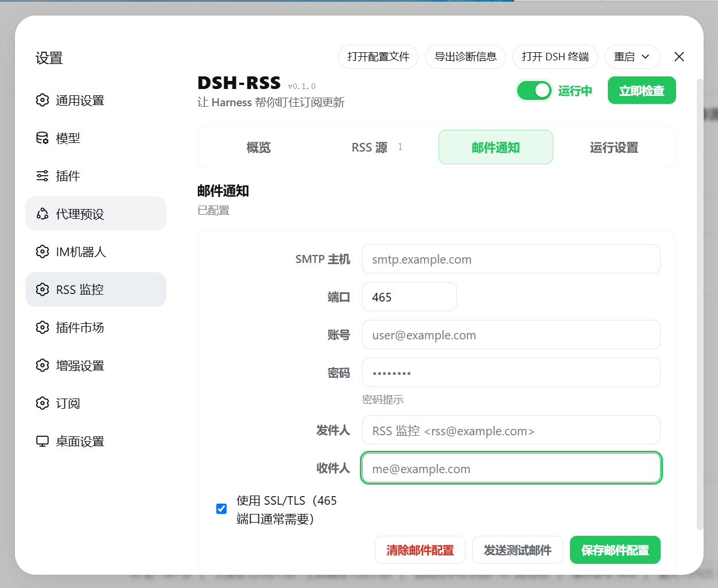Image resolution: width=718 pixels, height=588 pixels.
Task: Click the gear icon beside RSS 监控
Action: [42, 289]
